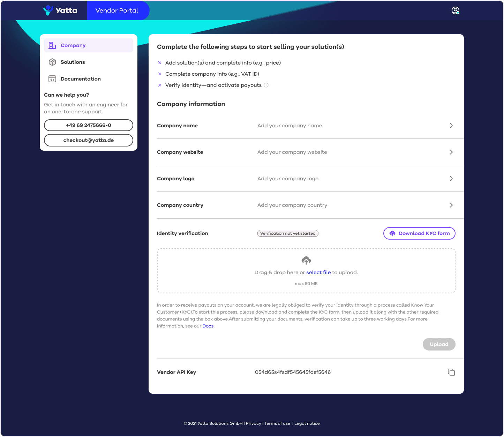The width and height of the screenshot is (504, 437).
Task: Open the Vendor Portal tab
Action: coord(117,10)
